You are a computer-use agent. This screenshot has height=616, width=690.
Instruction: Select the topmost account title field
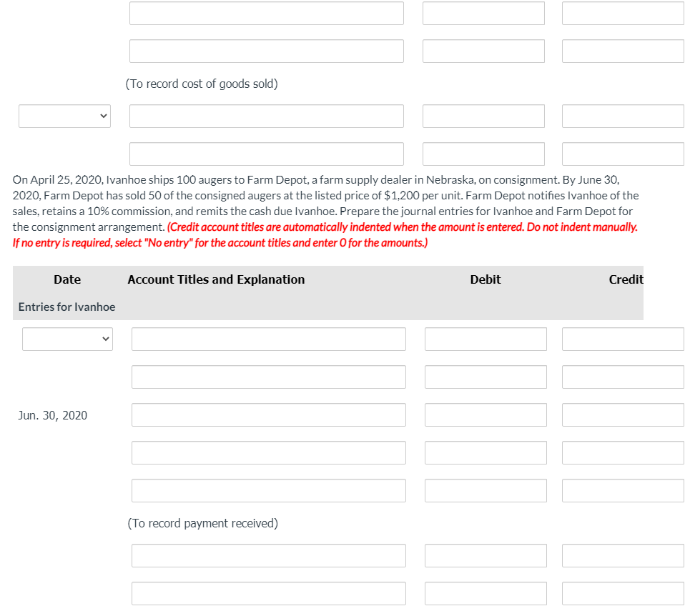click(267, 13)
